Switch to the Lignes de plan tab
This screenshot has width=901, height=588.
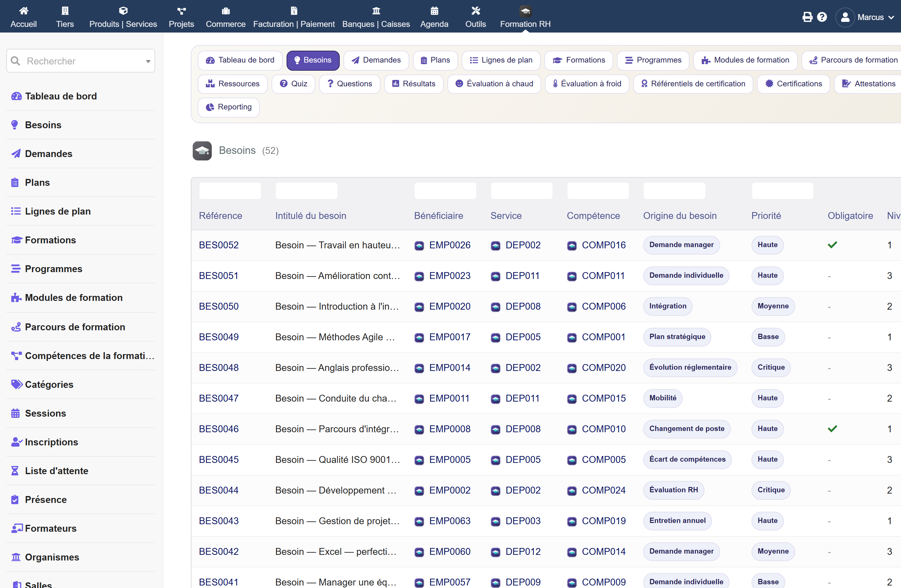501,60
